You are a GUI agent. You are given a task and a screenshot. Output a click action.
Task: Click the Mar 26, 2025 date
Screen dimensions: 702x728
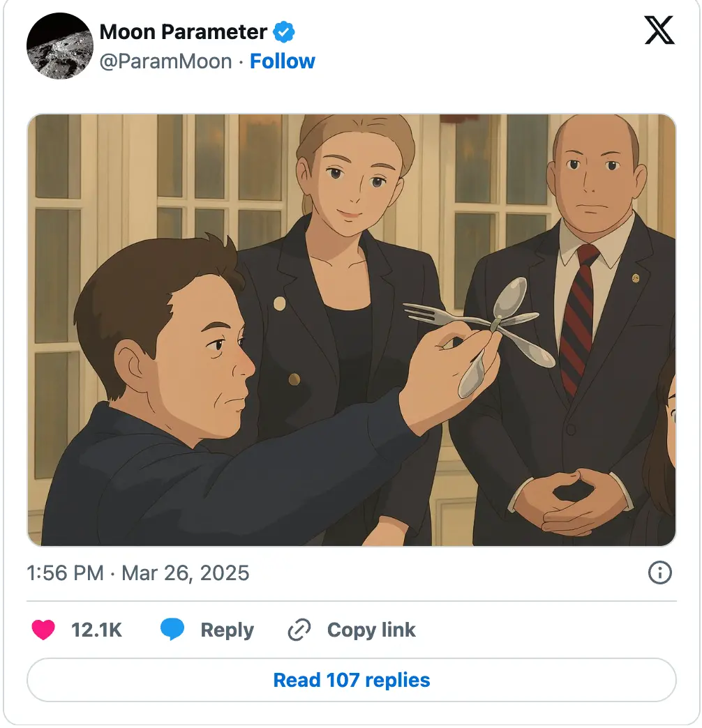186,573
